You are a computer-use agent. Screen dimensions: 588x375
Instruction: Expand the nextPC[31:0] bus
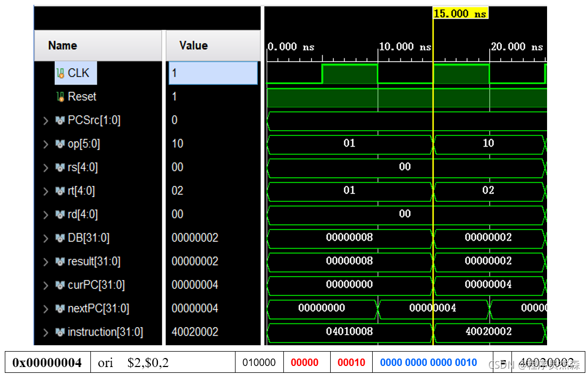[x=46, y=309]
